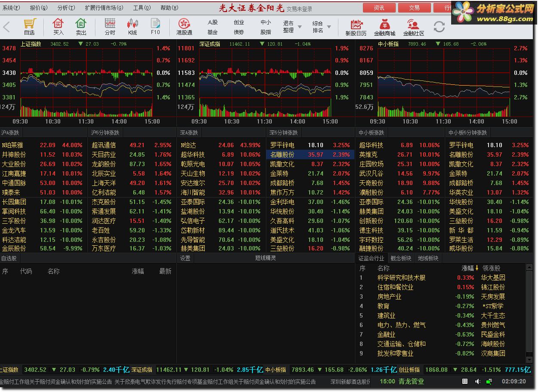Click the 中小板指 chart title
This screenshot has height=392, width=538.
pos(388,44)
